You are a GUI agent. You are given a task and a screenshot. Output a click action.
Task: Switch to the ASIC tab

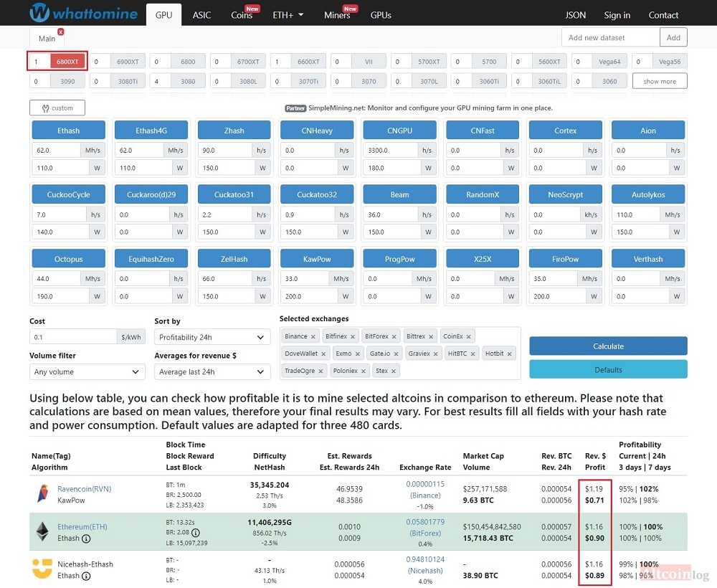coord(201,15)
